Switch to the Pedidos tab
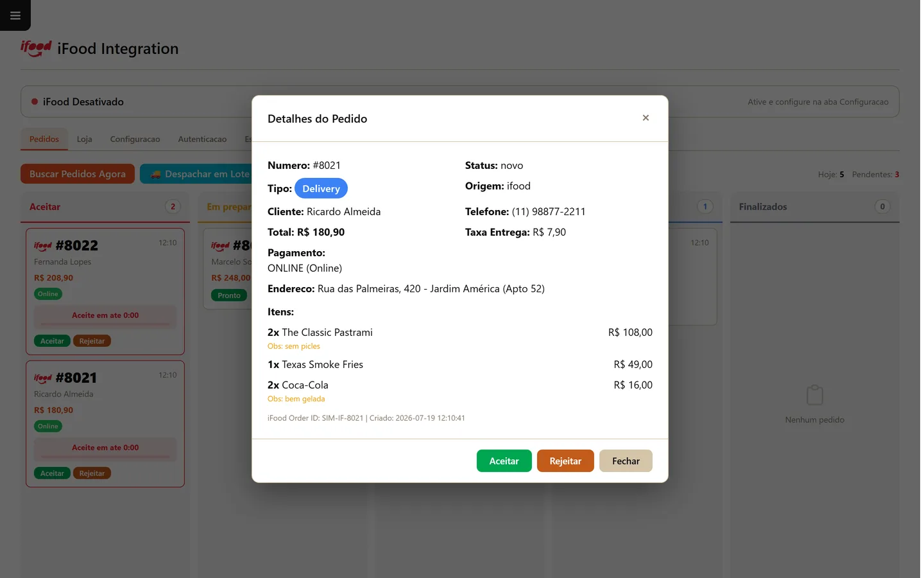Image resolution: width=924 pixels, height=578 pixels. pos(44,139)
